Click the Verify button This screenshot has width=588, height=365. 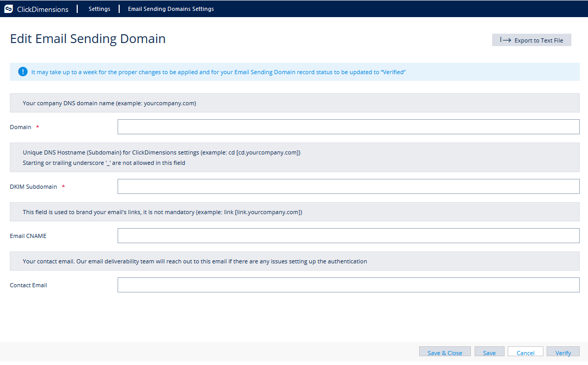(563, 353)
